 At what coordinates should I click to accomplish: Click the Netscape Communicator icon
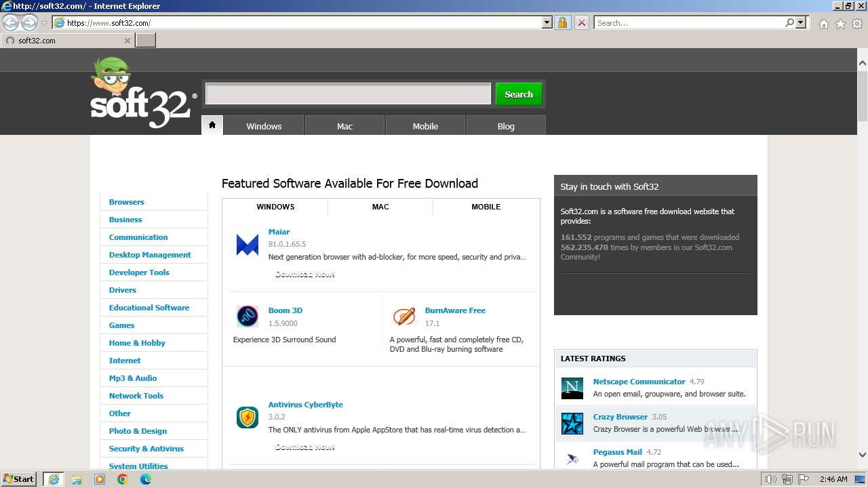point(572,388)
